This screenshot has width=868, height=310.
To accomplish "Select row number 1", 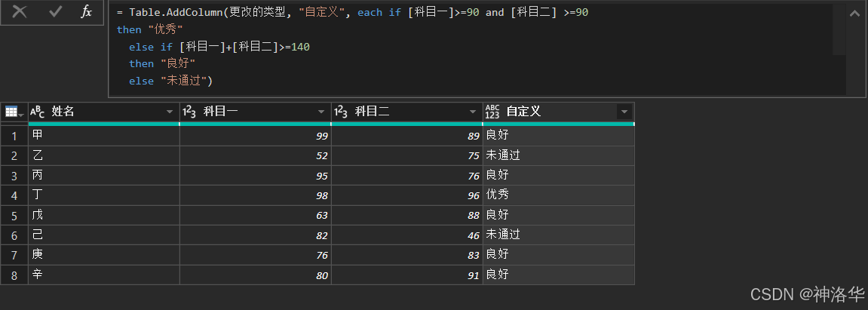I will pyautogui.click(x=14, y=137).
